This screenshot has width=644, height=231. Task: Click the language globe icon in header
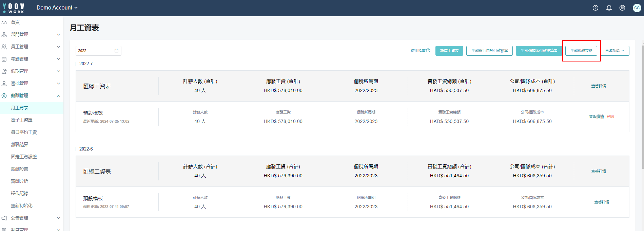coord(622,8)
